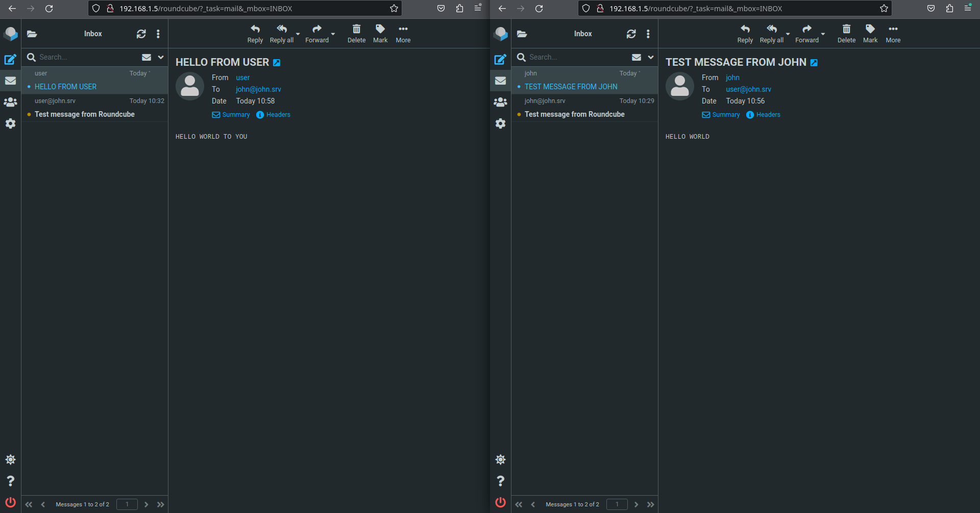Click Summary link in left message header

click(x=231, y=115)
